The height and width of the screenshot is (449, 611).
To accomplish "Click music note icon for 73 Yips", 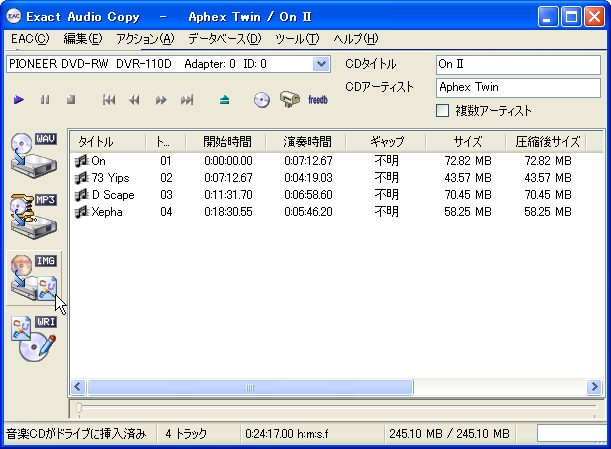I will click(x=81, y=178).
